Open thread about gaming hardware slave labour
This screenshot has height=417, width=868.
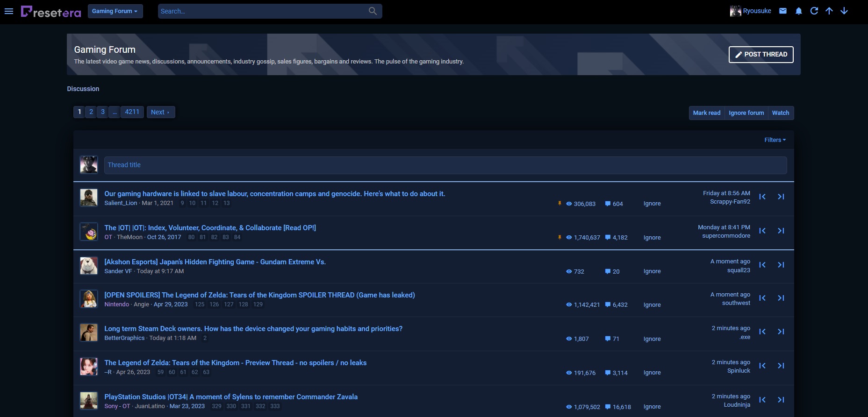275,194
